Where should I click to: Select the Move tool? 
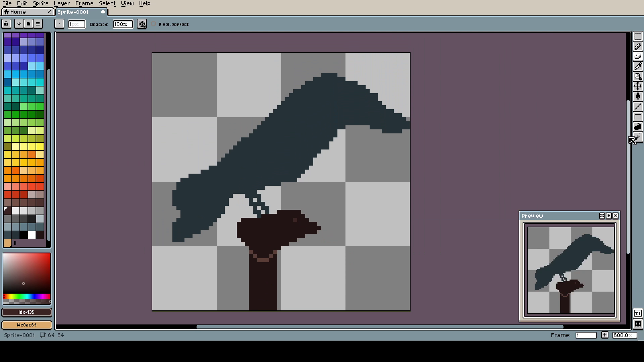pyautogui.click(x=638, y=86)
